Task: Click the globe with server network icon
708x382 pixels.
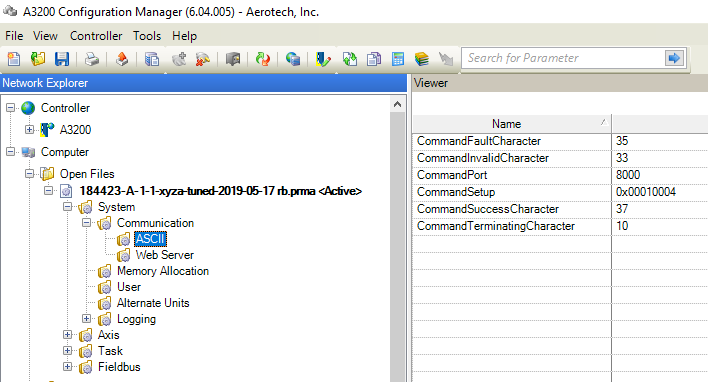Action: point(293,59)
